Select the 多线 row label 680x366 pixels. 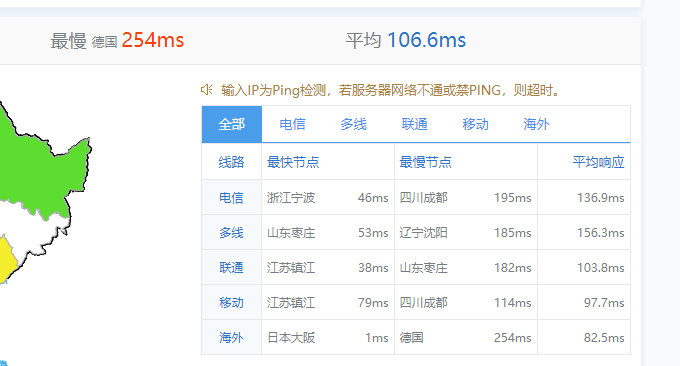coord(231,233)
